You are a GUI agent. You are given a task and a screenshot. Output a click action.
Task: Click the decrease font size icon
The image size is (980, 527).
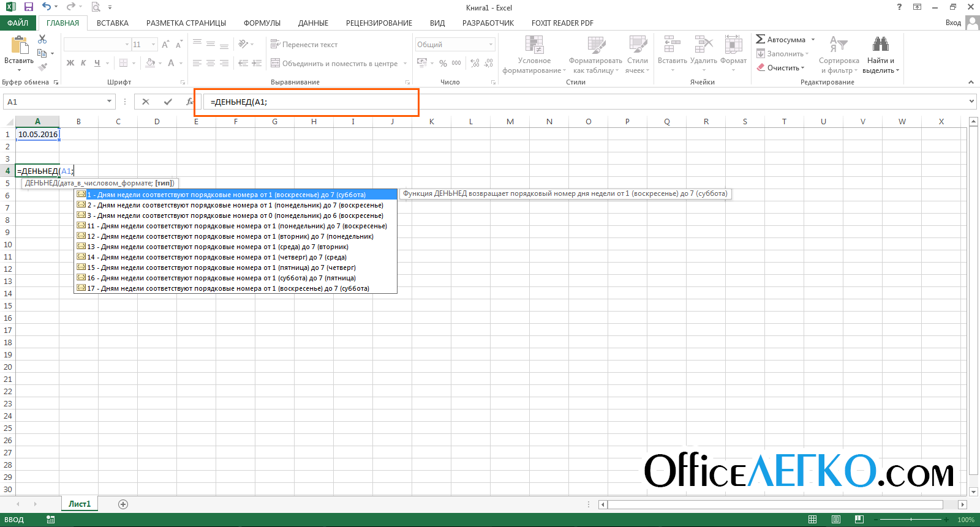[x=179, y=45]
